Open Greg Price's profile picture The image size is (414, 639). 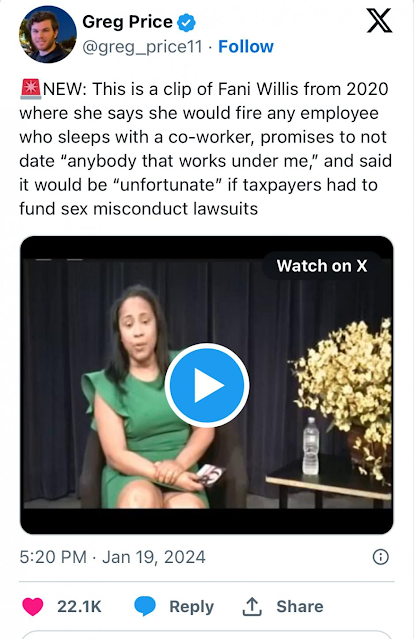[48, 35]
